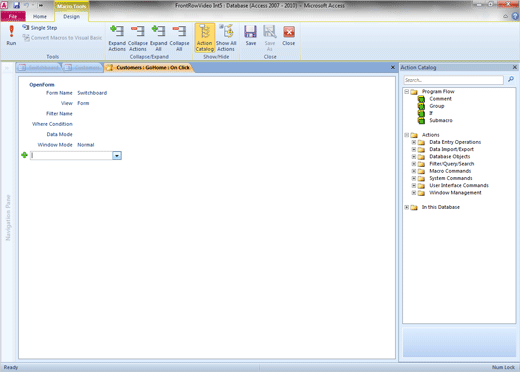Image resolution: width=520 pixels, height=372 pixels.
Task: Click Expand Actions in ribbon
Action: [x=117, y=38]
